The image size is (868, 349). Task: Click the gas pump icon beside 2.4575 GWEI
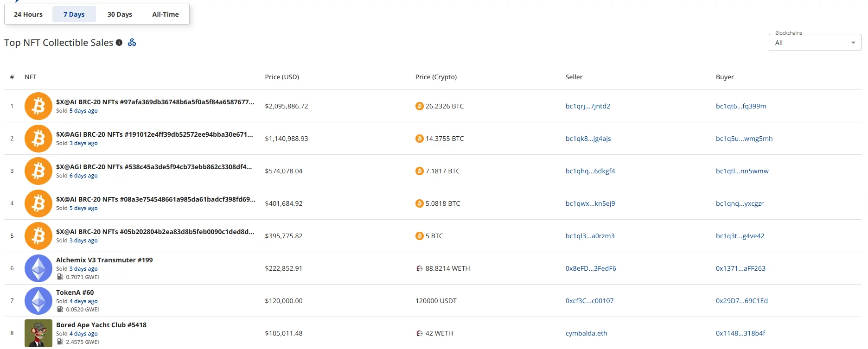[60, 342]
